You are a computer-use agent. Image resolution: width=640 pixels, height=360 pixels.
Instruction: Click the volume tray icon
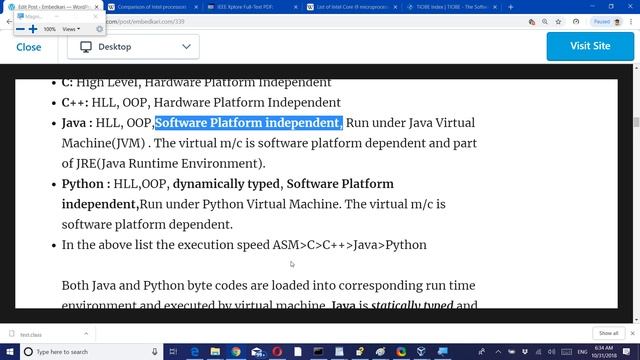[x=551, y=351]
